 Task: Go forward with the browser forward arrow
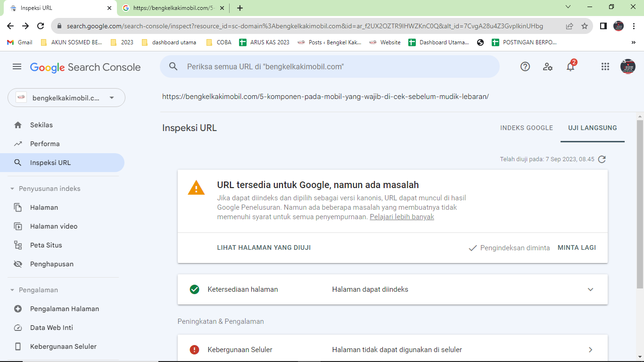[x=25, y=26]
